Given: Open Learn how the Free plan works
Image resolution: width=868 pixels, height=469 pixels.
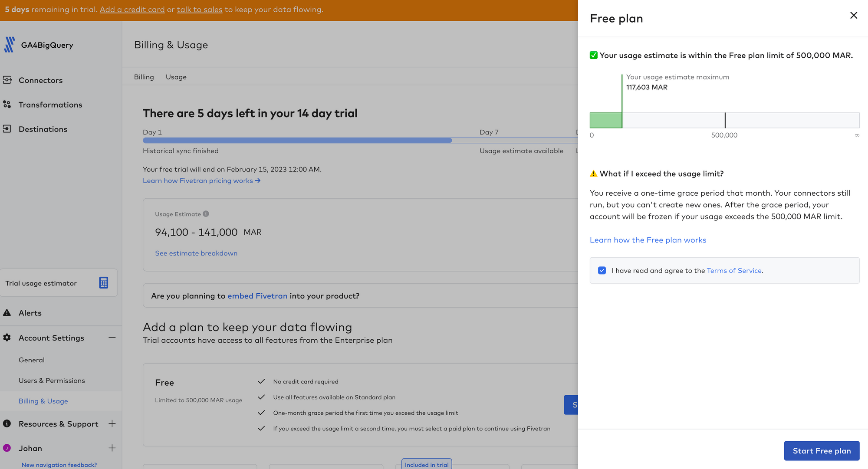Looking at the screenshot, I should [x=648, y=240].
